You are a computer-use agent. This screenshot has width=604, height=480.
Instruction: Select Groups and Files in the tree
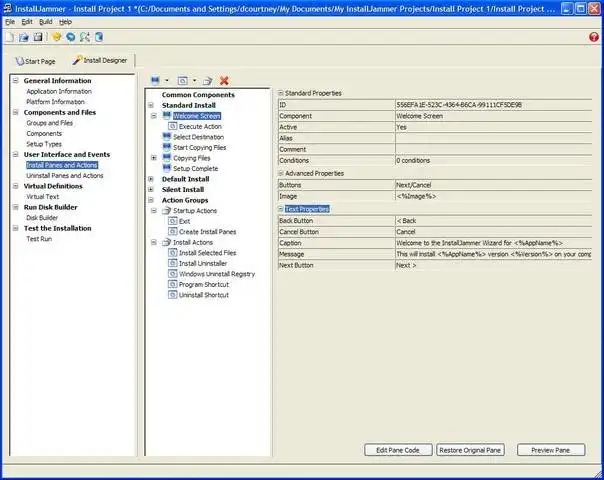(50, 123)
